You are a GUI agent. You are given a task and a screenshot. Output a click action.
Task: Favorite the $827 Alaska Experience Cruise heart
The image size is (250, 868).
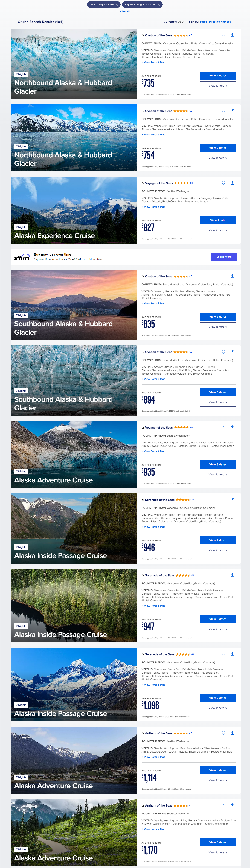tap(223, 183)
